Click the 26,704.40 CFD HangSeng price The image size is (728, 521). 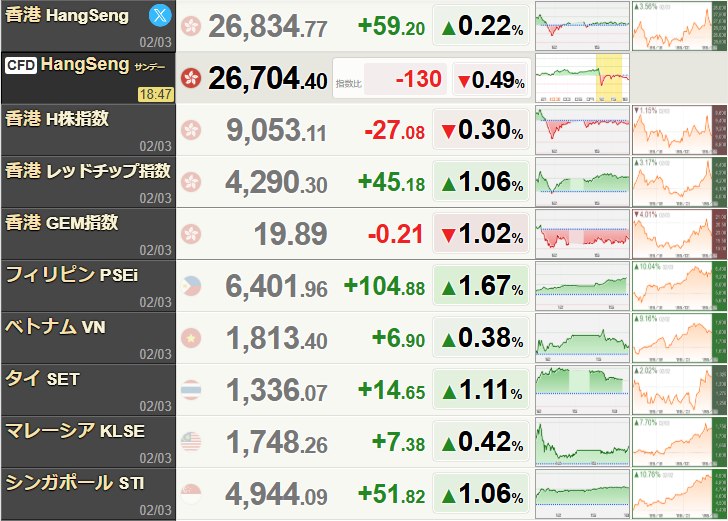click(268, 78)
